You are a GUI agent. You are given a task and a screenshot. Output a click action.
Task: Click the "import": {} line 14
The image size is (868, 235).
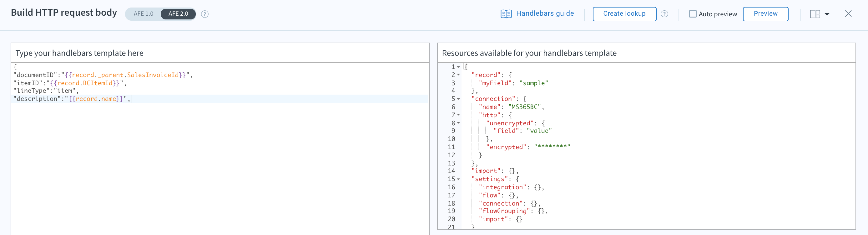495,171
